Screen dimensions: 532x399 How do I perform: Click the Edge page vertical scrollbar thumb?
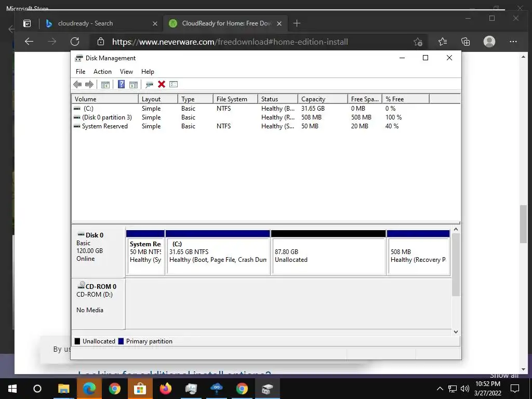point(524,224)
